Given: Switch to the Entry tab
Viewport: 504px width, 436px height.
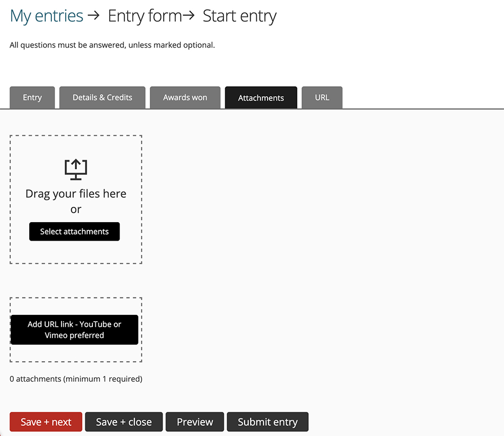Looking at the screenshot, I should (32, 97).
